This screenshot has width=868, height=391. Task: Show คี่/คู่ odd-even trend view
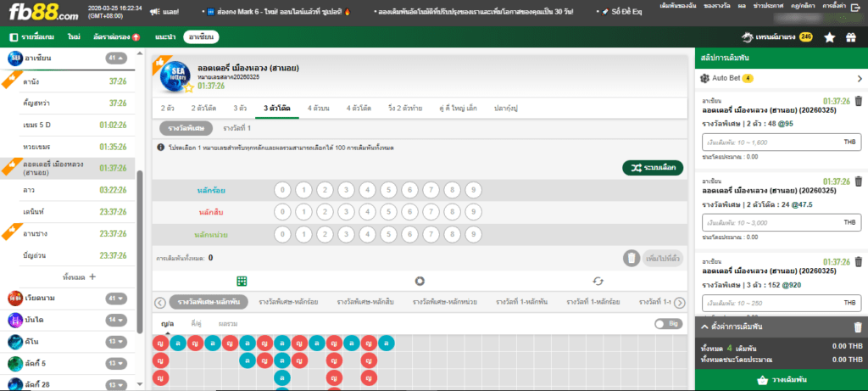pyautogui.click(x=198, y=323)
